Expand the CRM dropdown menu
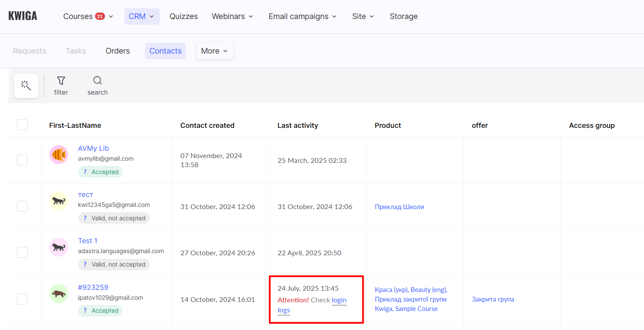The height and width of the screenshot is (330, 644). pos(142,16)
